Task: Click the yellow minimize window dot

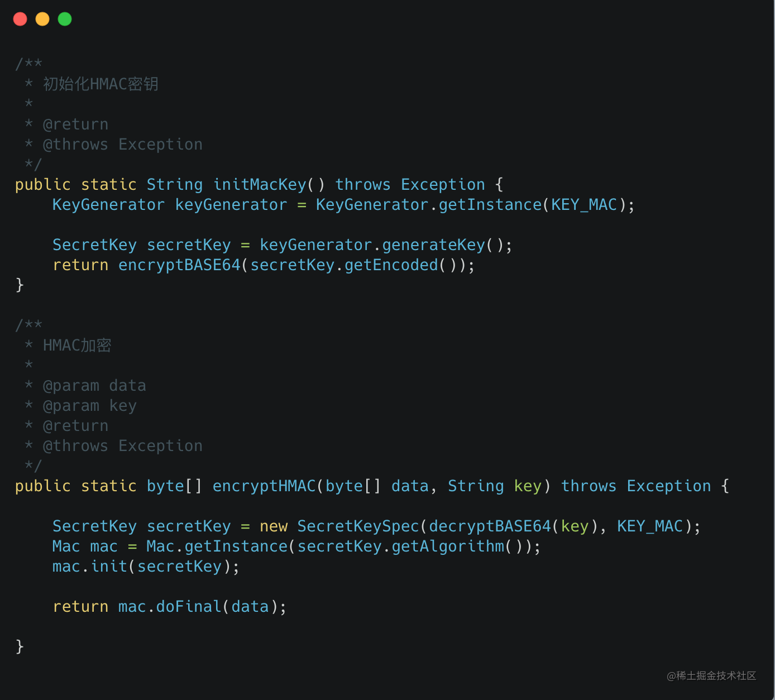Action: click(42, 19)
